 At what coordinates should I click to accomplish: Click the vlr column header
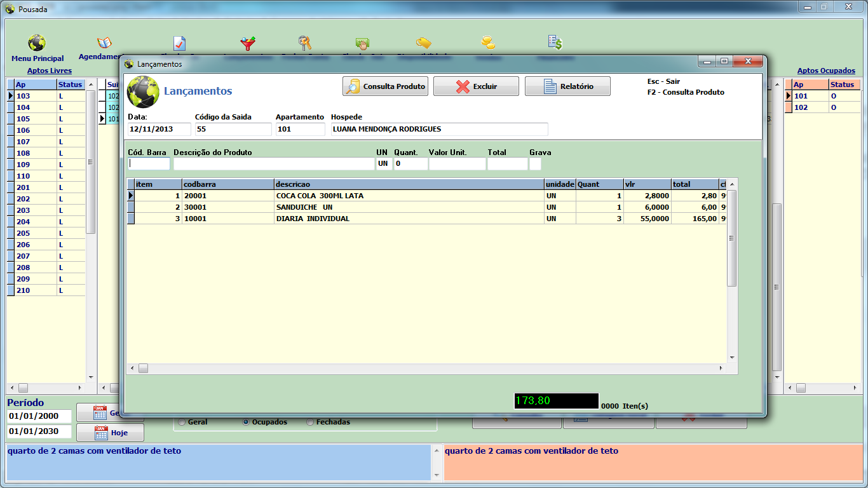coord(647,184)
